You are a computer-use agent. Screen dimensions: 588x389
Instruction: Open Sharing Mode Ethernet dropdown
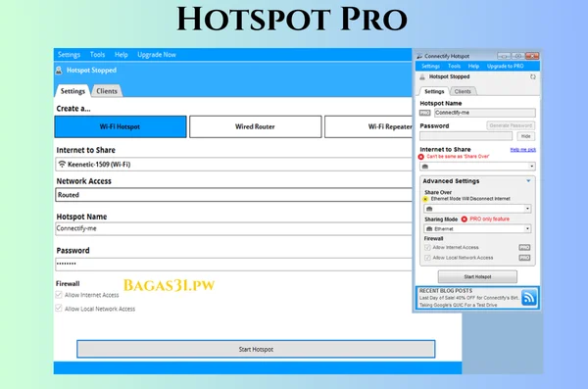tap(477, 229)
